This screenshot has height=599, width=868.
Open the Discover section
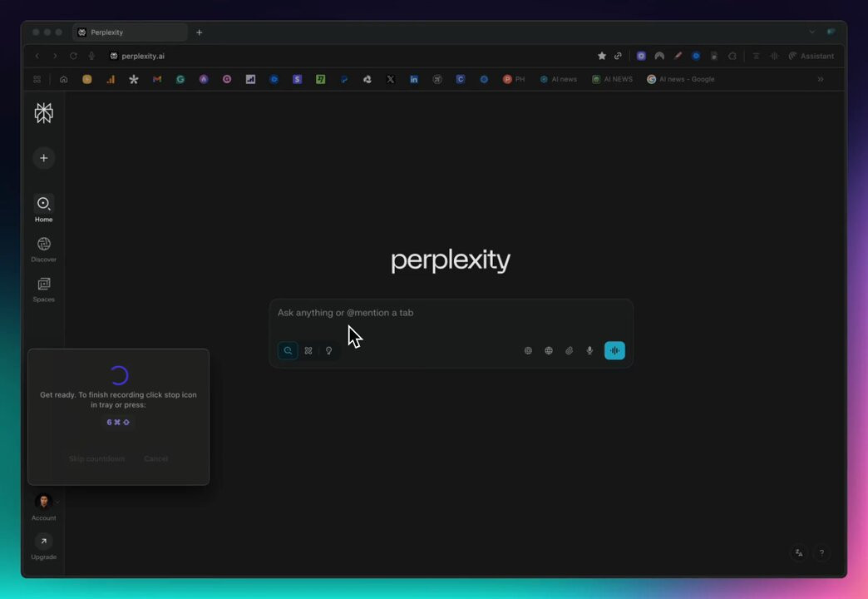(x=44, y=249)
